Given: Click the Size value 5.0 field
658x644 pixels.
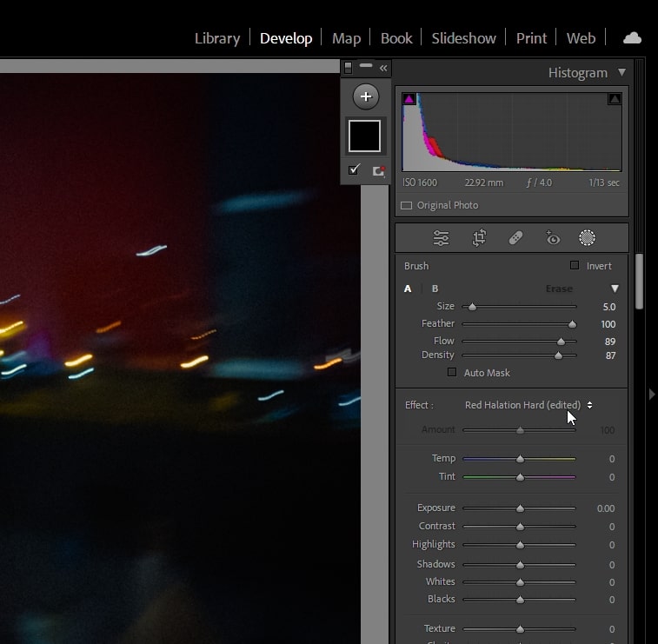Looking at the screenshot, I should pos(609,307).
